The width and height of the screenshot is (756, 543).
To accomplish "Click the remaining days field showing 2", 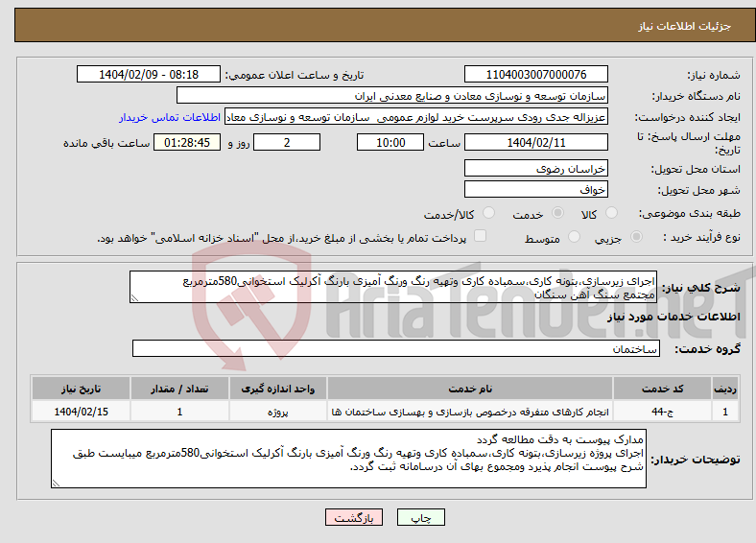I will tap(287, 142).
